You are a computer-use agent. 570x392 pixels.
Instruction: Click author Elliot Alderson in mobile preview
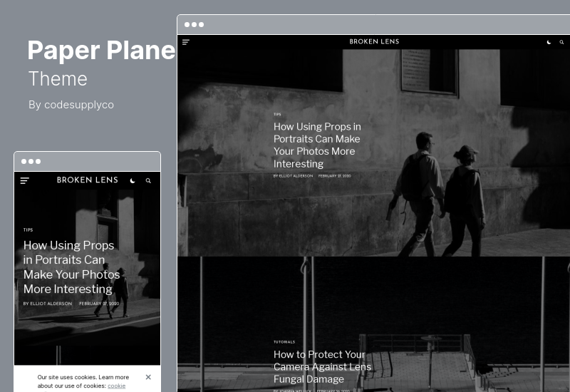point(48,304)
